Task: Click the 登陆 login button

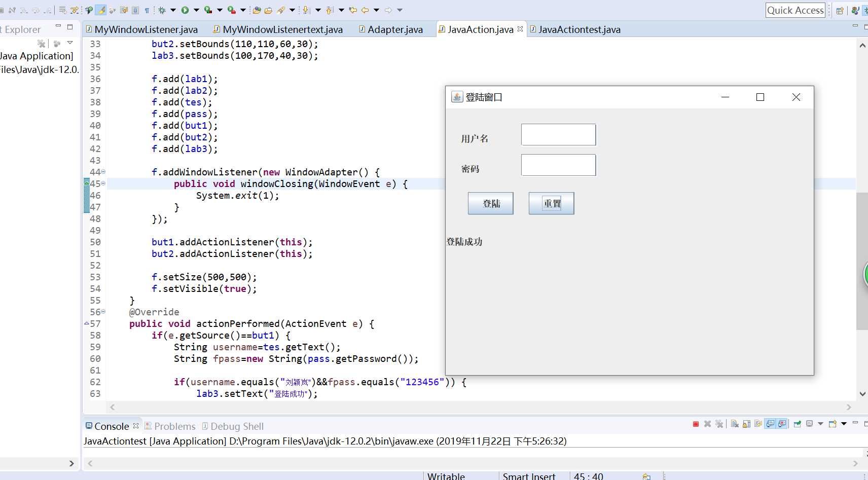Action: [x=490, y=203]
